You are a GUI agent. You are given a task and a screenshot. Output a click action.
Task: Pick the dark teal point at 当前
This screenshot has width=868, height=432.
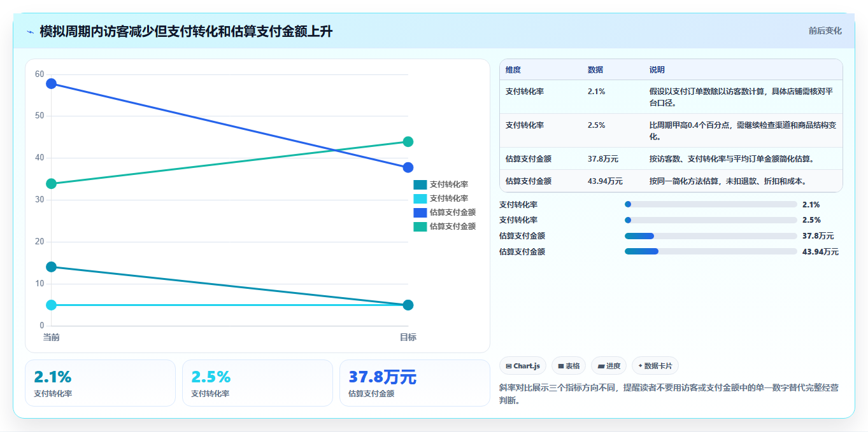click(52, 267)
